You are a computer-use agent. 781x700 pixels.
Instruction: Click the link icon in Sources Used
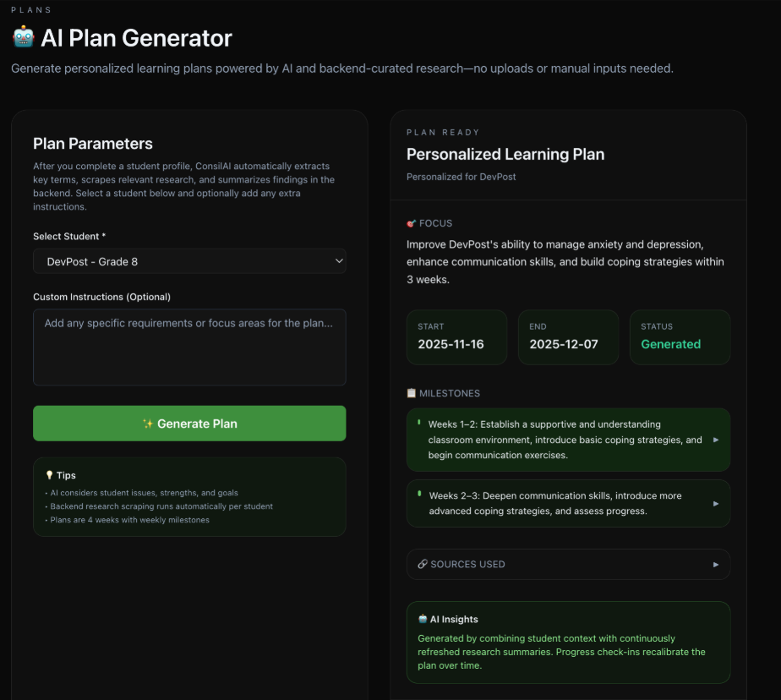(422, 564)
